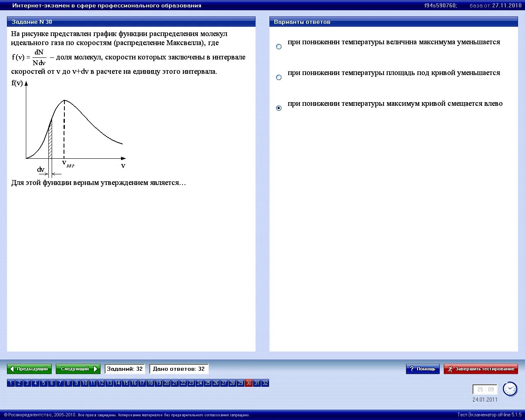Select current question 30 marker
The height and width of the screenshot is (420, 525).
(x=249, y=383)
